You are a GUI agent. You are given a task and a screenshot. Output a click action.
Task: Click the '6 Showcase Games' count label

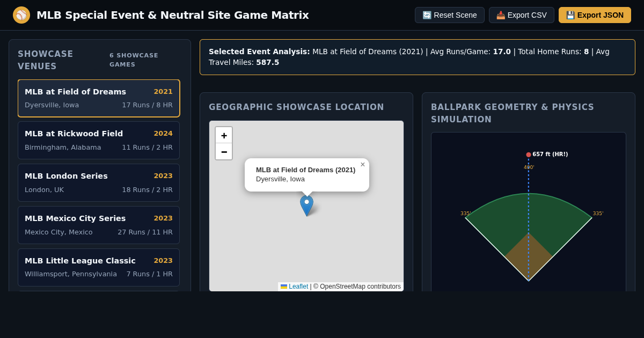pos(134,60)
